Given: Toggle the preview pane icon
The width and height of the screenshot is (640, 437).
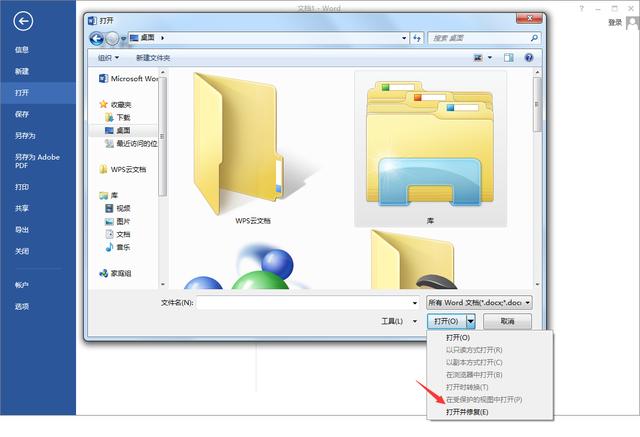Looking at the screenshot, I should (x=508, y=58).
